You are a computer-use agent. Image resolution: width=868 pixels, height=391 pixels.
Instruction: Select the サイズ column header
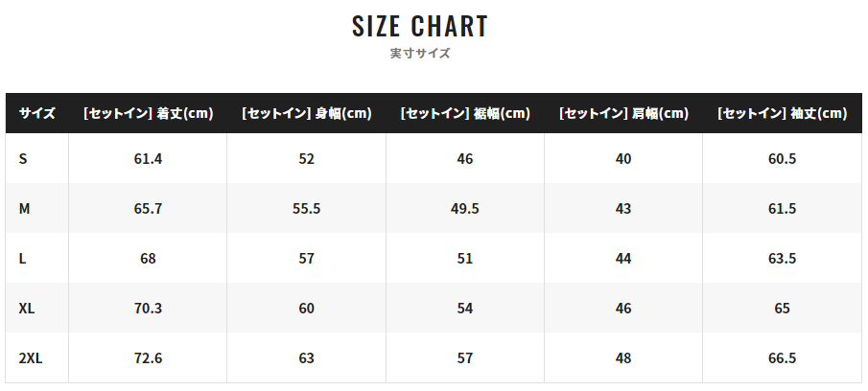click(37, 113)
